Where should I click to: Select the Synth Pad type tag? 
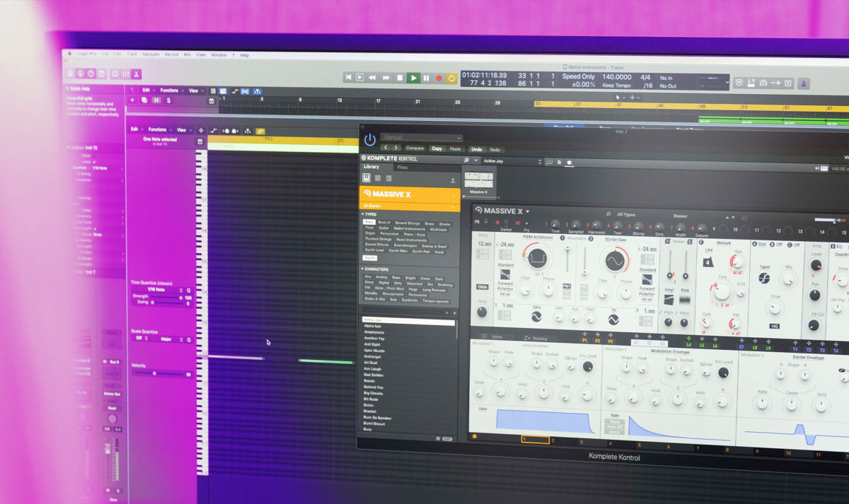(421, 251)
